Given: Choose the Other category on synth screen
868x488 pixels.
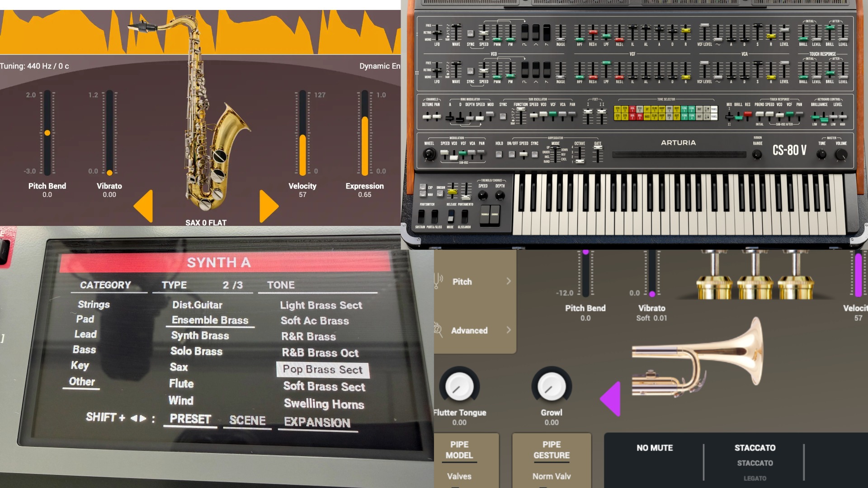Looking at the screenshot, I should click(82, 382).
